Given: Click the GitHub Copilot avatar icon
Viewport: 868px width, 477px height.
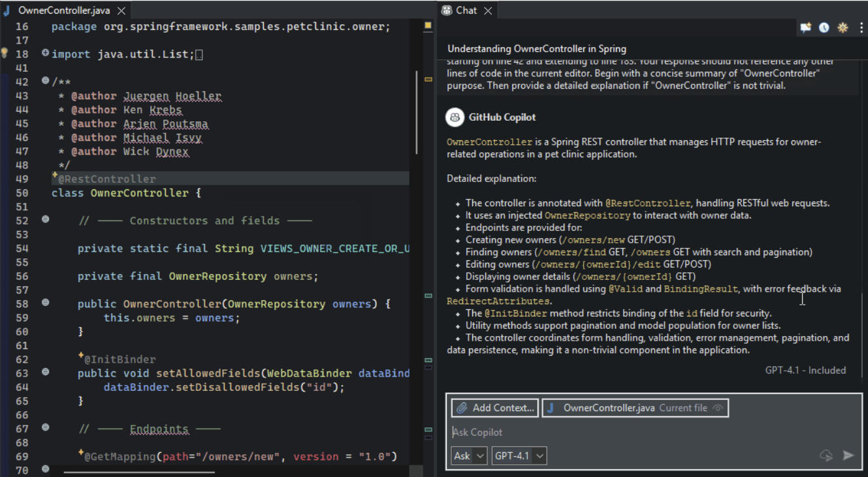Looking at the screenshot, I should [x=455, y=117].
